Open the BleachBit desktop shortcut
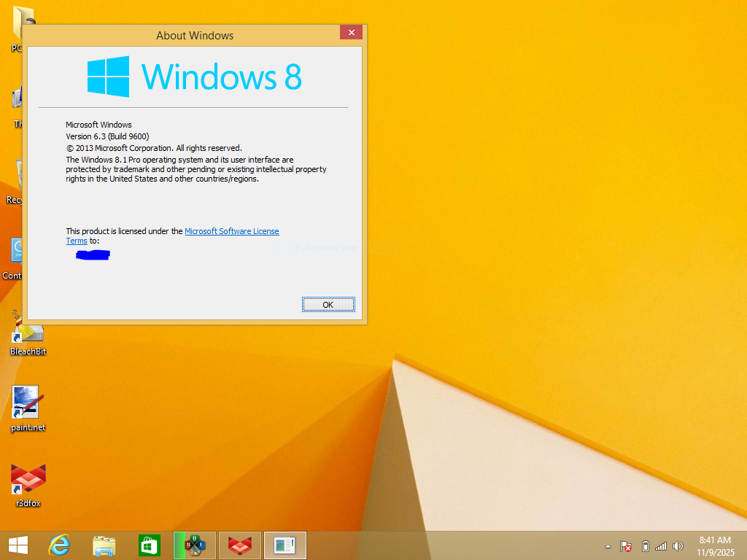This screenshot has width=747, height=560. tap(28, 332)
